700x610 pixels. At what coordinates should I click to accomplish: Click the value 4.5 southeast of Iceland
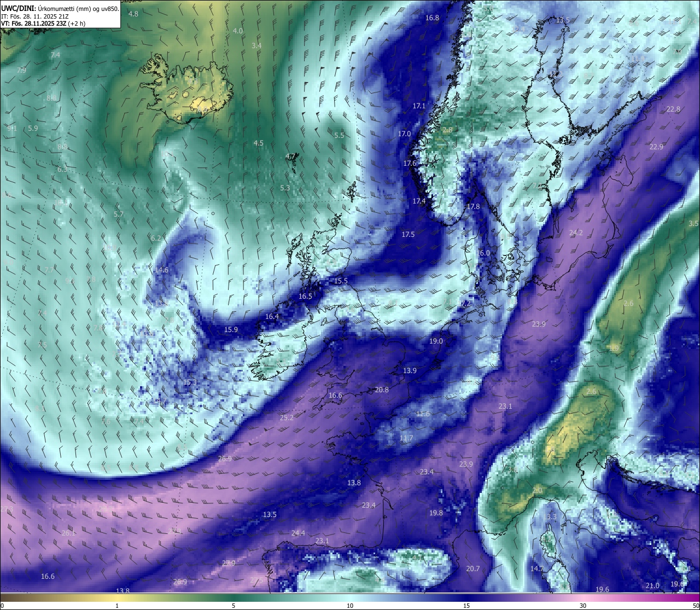click(x=258, y=143)
